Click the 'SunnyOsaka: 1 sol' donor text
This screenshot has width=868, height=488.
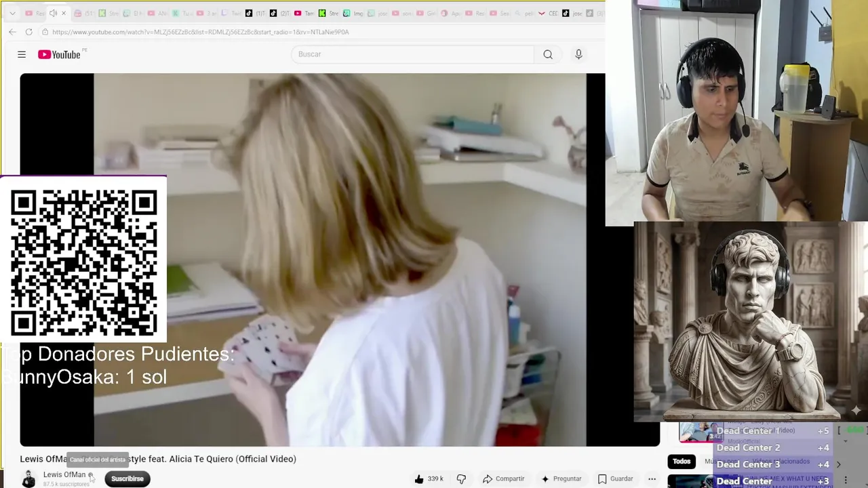pyautogui.click(x=83, y=377)
